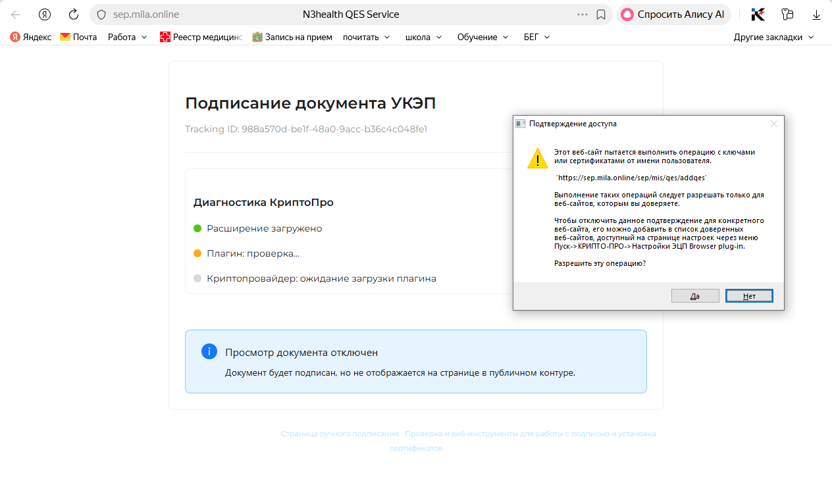832x504 pixels.
Task: Reload the page with refresh icon
Action: pos(74,14)
